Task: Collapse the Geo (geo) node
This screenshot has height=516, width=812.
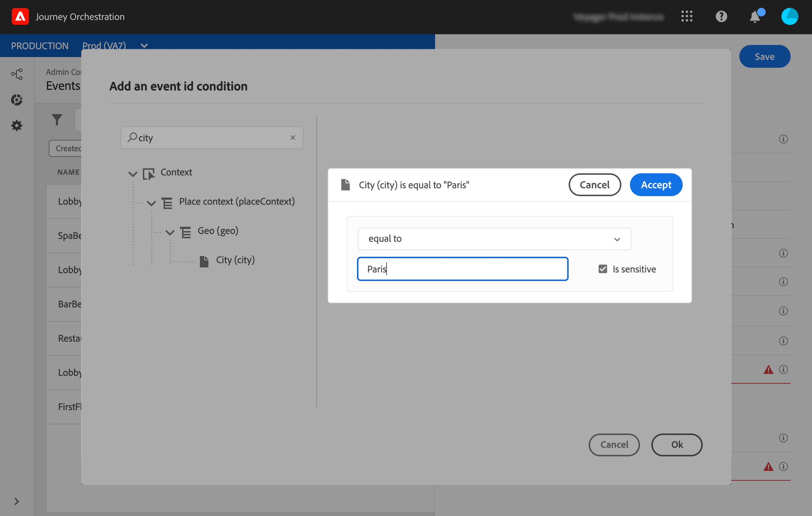Action: coord(170,232)
